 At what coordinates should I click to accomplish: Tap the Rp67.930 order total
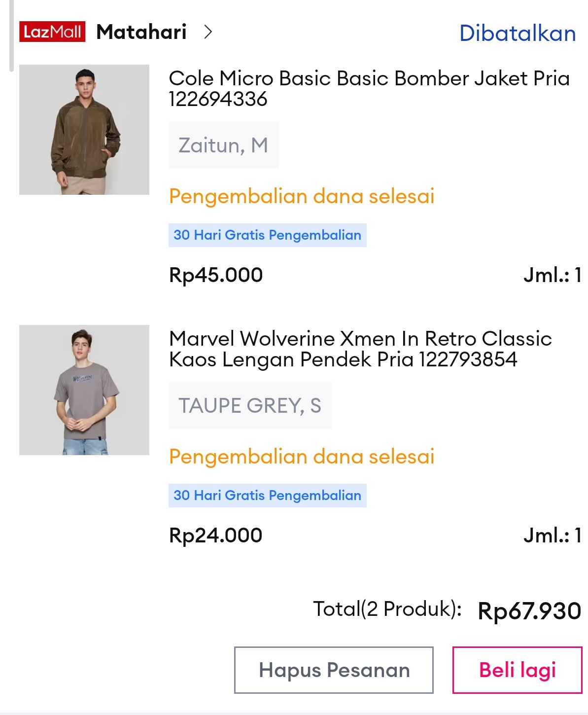529,611
